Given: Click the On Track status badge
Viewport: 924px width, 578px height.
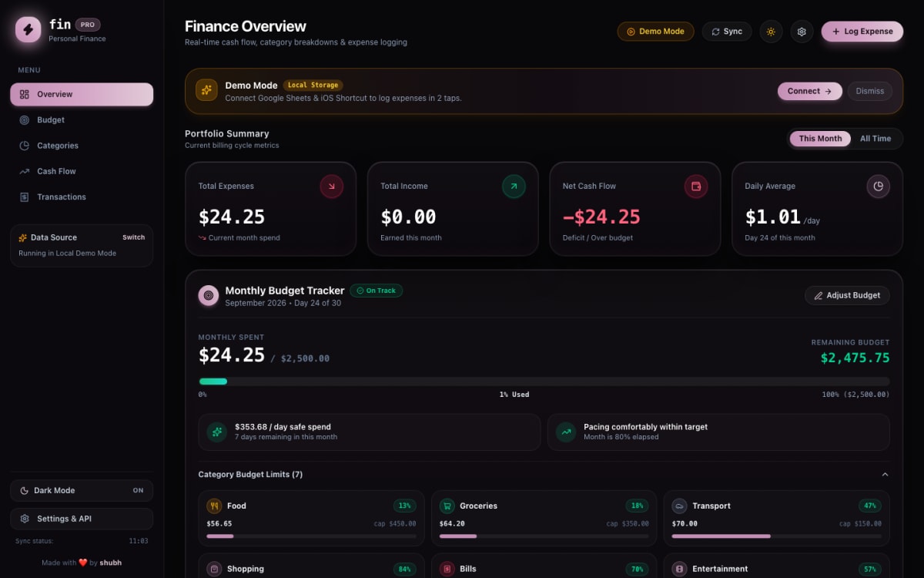Looking at the screenshot, I should (377, 291).
